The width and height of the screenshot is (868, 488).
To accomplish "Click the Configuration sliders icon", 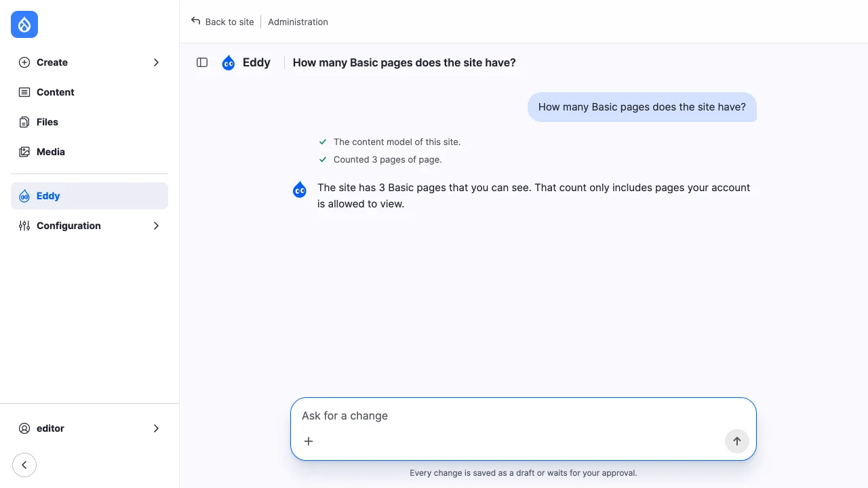I will point(24,226).
